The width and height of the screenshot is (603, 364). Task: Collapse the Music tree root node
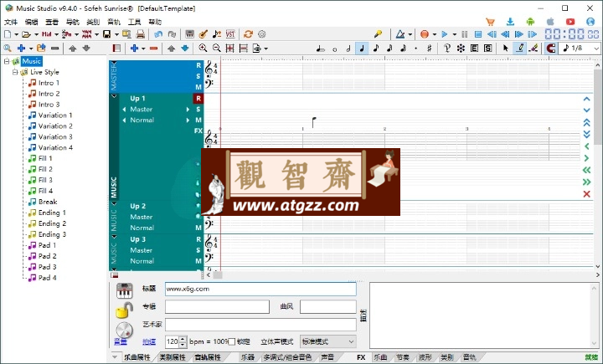click(x=7, y=61)
